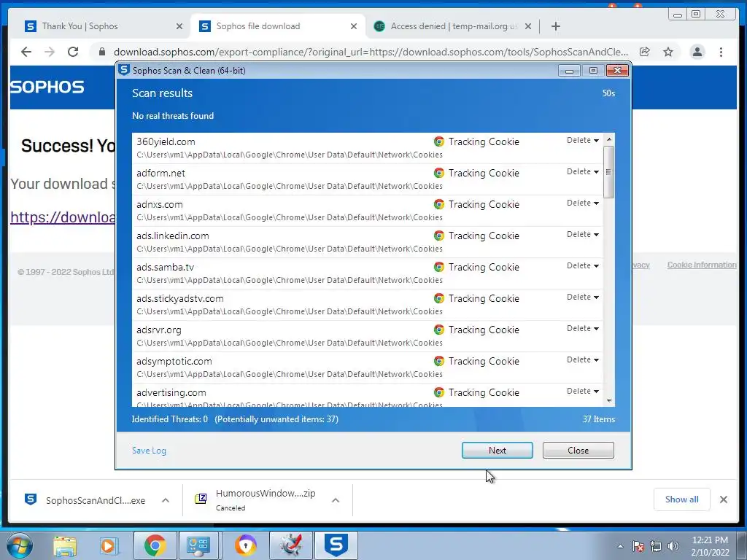
Task: Open the Windows Start menu
Action: 19,545
